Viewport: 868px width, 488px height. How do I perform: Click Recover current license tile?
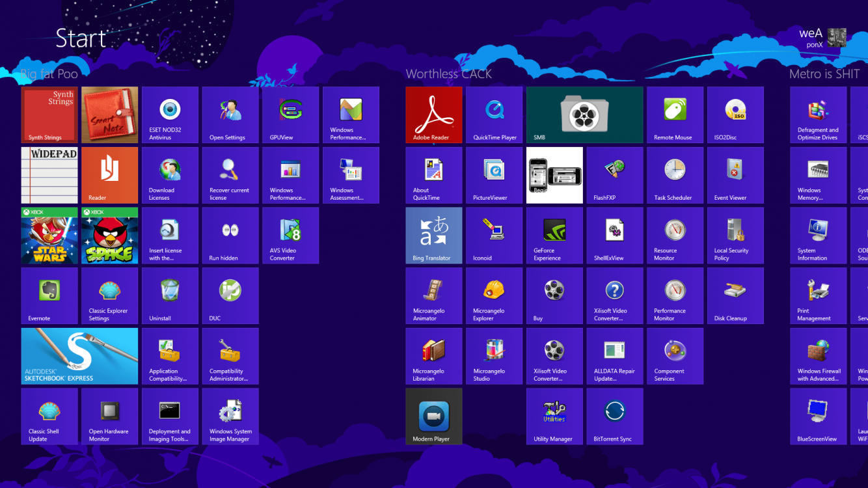(x=230, y=175)
